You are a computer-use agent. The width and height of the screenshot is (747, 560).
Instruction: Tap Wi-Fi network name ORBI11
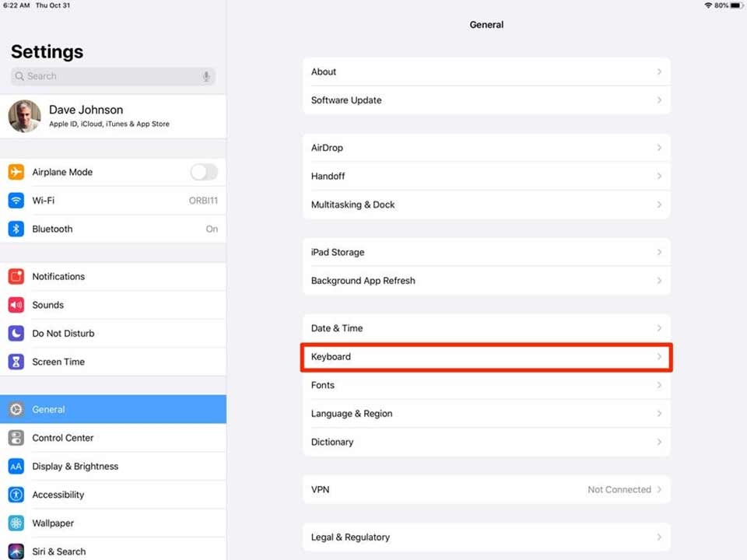(203, 201)
